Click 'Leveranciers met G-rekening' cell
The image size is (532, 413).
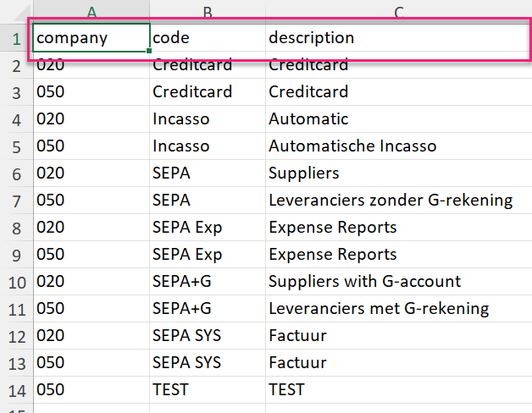[x=399, y=309]
